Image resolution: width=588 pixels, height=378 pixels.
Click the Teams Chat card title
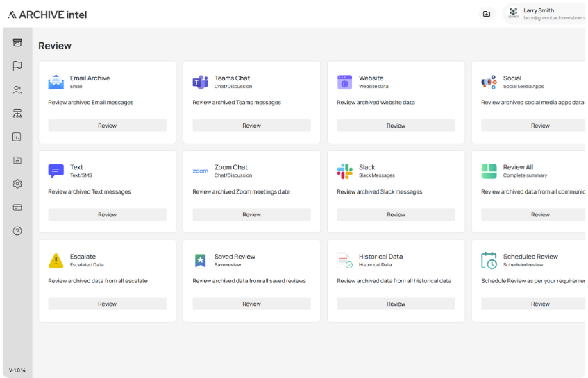tap(232, 78)
